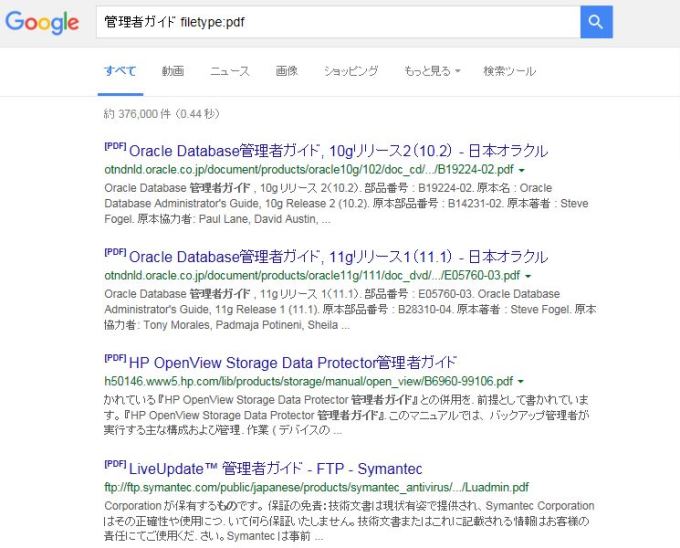Click the blue search magnifier button

596,22
